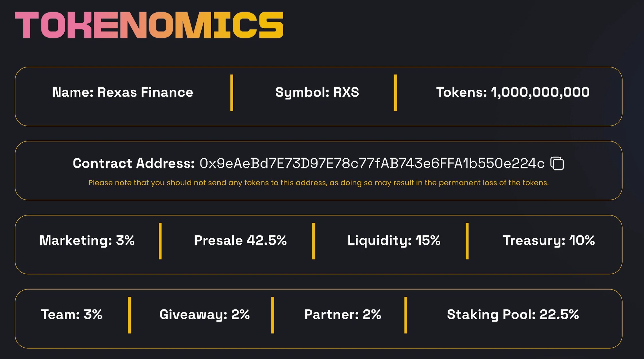Select the Marketing: 3% allocation
This screenshot has height=359, width=644.
click(x=87, y=241)
